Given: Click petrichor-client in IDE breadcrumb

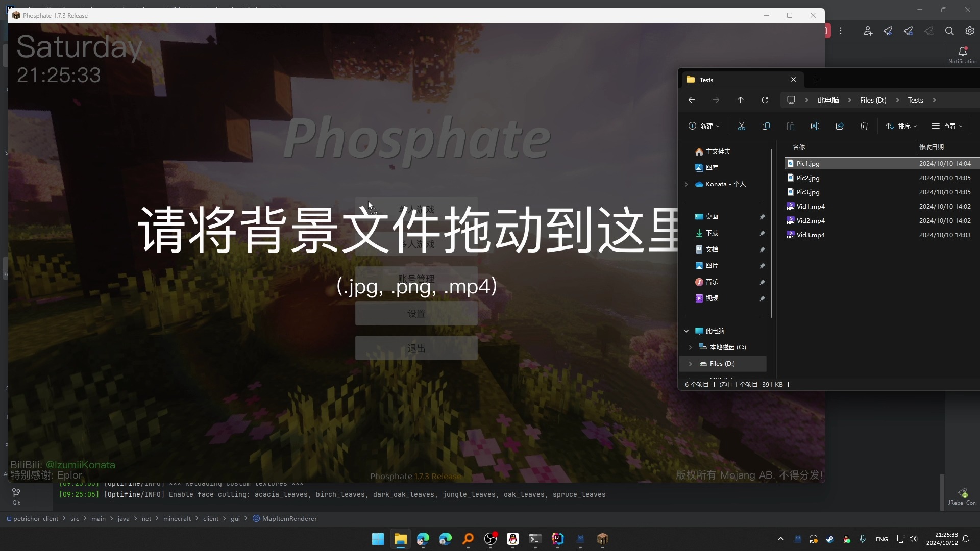Looking at the screenshot, I should click(36, 519).
